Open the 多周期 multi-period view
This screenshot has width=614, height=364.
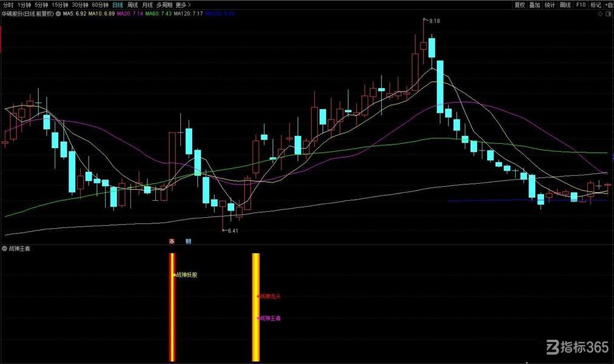[x=164, y=5]
